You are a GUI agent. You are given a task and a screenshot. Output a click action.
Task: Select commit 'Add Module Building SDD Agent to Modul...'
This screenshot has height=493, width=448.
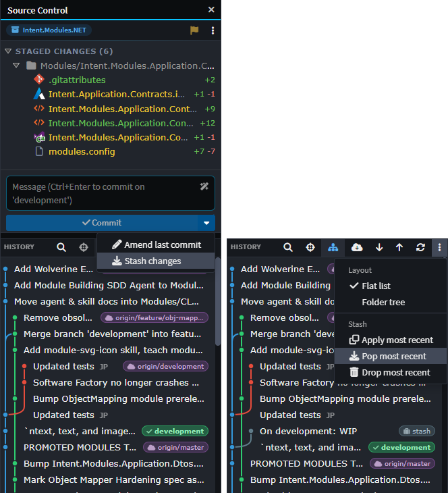109,285
